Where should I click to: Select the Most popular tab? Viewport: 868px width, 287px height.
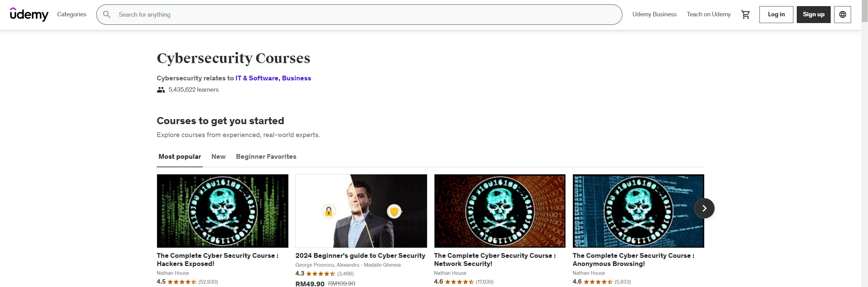click(180, 157)
